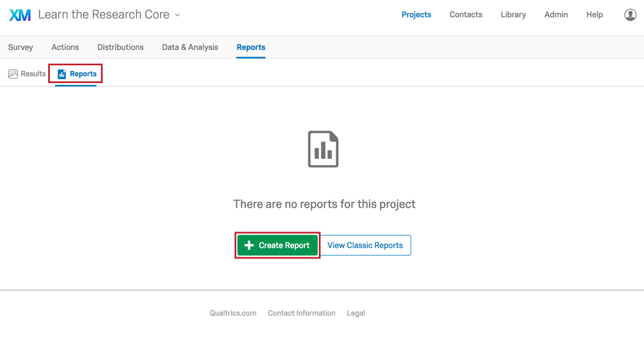Open the user account profile icon
Viewport: 644px width, 349px height.
[x=630, y=15]
